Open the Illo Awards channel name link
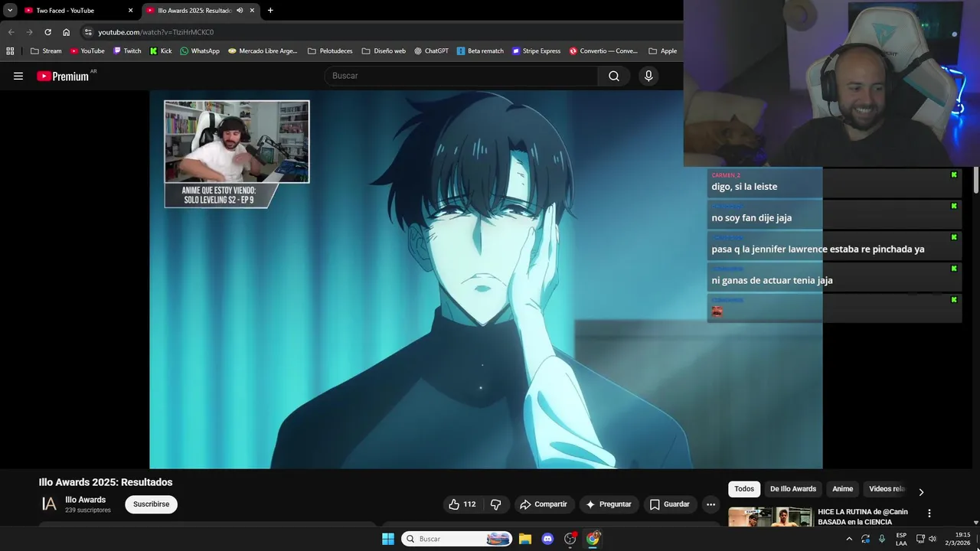 pos(85,500)
